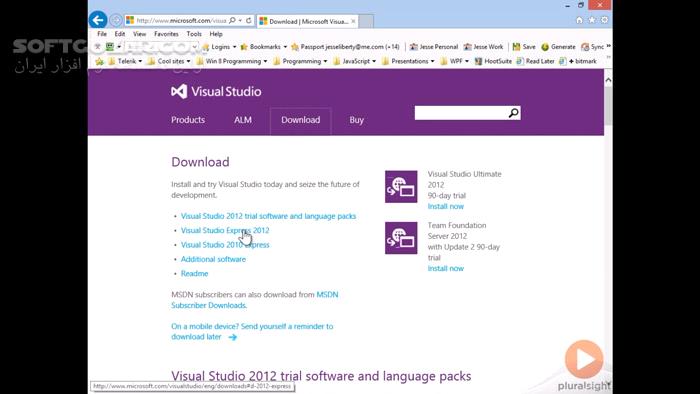Click the Generate toolbar icon
Screen dimensions: 700x394
(558, 47)
